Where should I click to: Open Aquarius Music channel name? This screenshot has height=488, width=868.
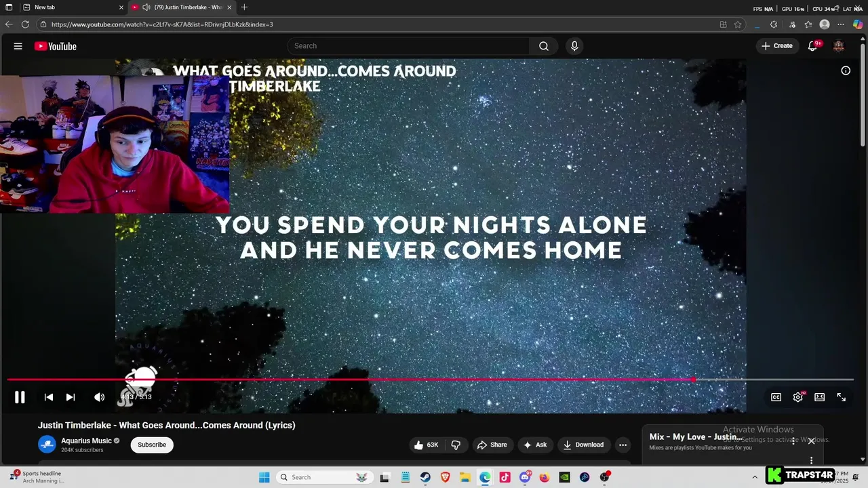[86, 441]
